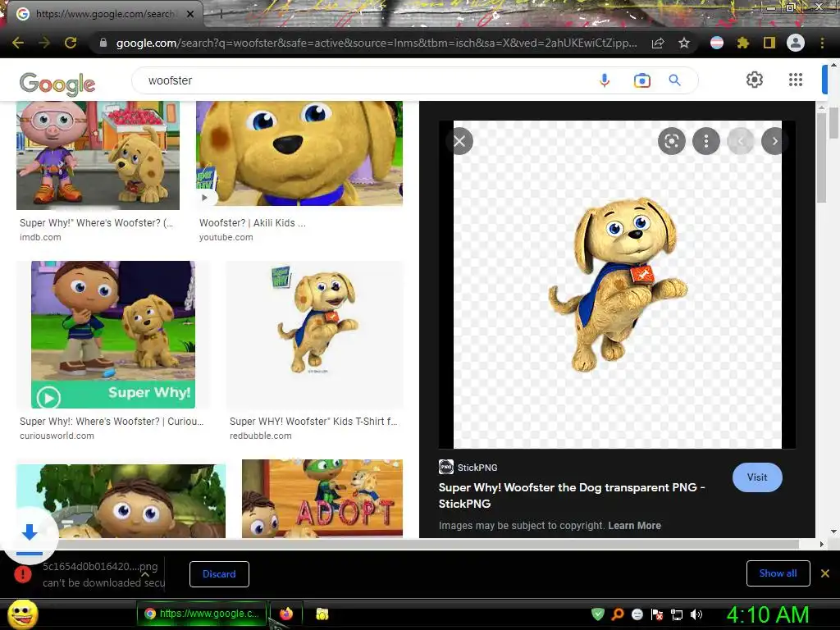The height and width of the screenshot is (630, 840).
Task: Open the redbubble Woofster T-Shirt thumbnail
Action: [x=314, y=335]
